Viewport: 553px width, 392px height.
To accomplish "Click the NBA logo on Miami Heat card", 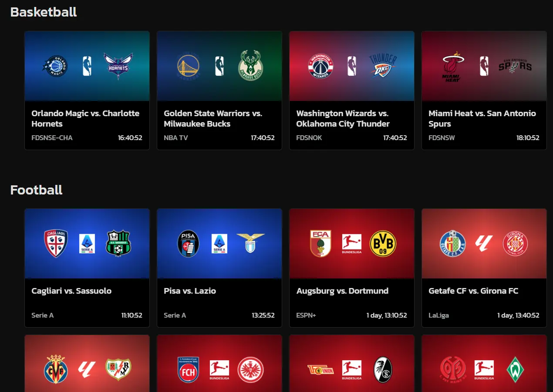I will coord(484,66).
